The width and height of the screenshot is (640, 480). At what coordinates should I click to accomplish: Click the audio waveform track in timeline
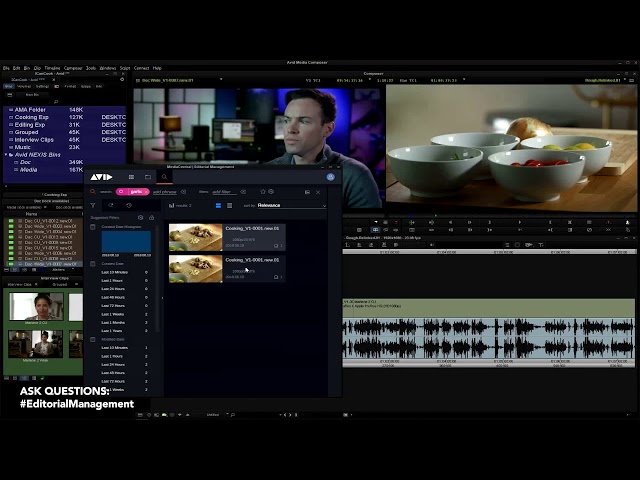489,338
